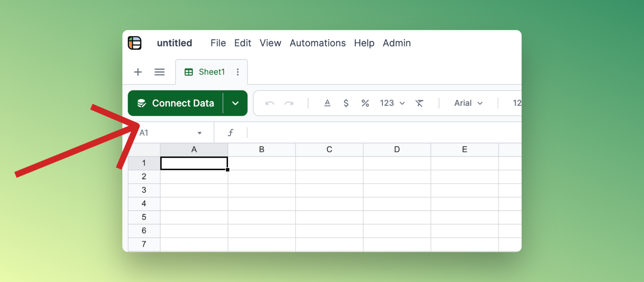
Task: Select column C header
Action: (329, 150)
